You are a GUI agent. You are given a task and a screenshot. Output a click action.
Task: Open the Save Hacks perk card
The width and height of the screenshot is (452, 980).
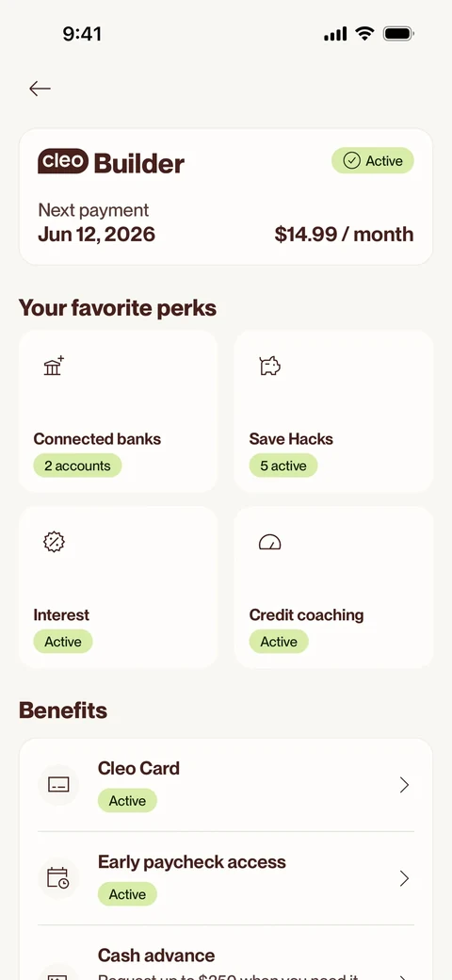pos(333,411)
